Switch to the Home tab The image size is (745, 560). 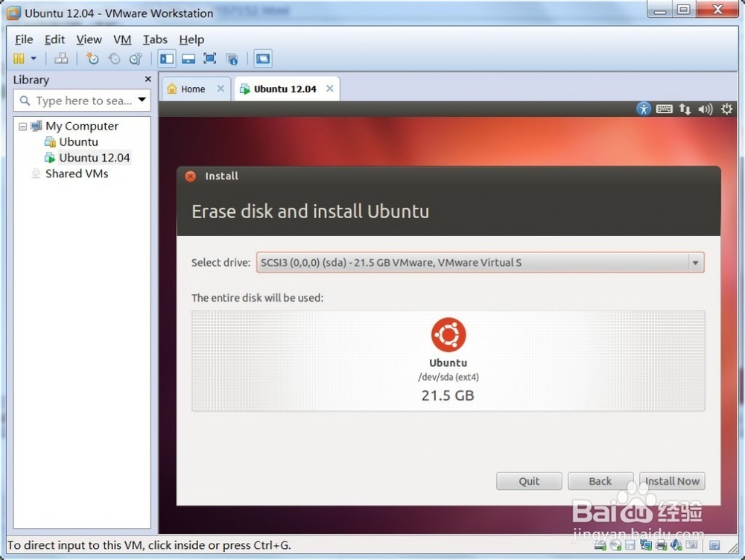pos(192,89)
